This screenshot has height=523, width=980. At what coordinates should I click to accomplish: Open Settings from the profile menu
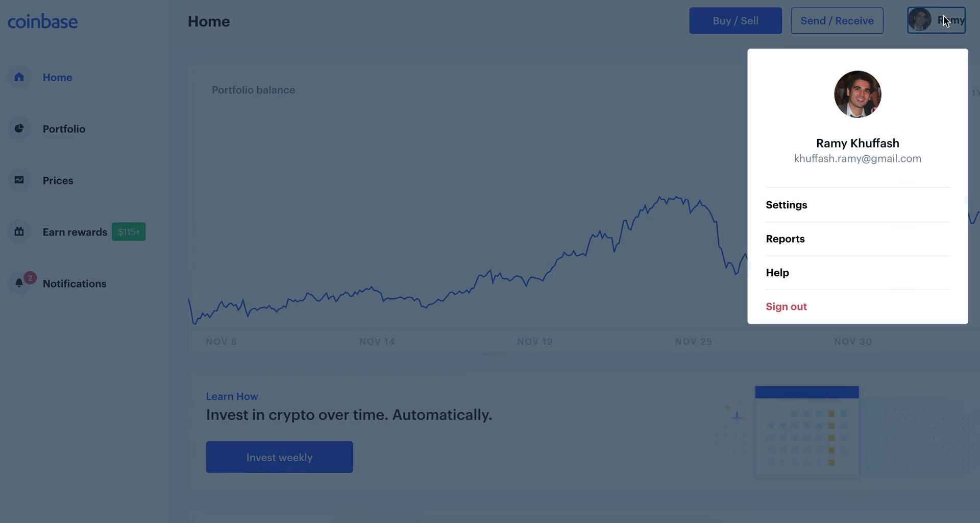[x=787, y=205]
